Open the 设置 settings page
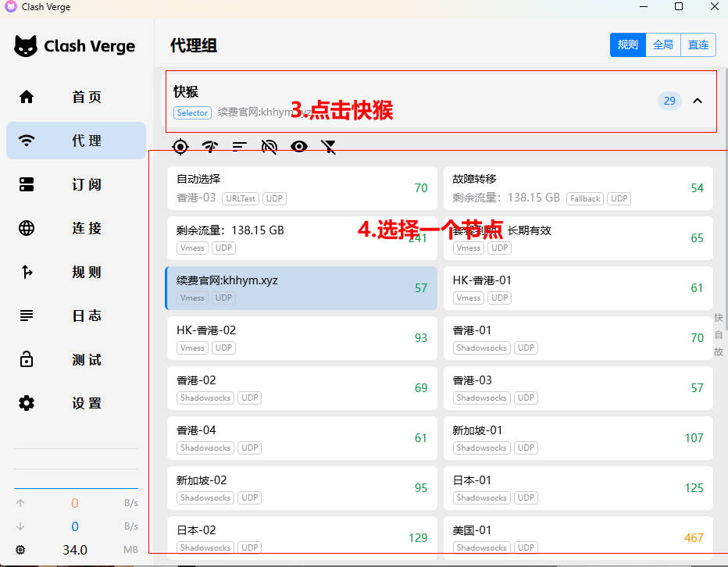 pos(76,403)
